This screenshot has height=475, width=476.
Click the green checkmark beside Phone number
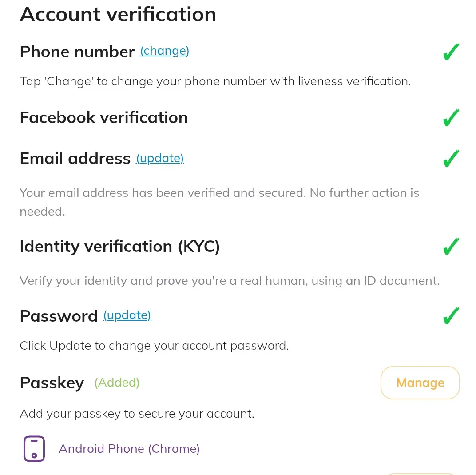click(x=451, y=52)
